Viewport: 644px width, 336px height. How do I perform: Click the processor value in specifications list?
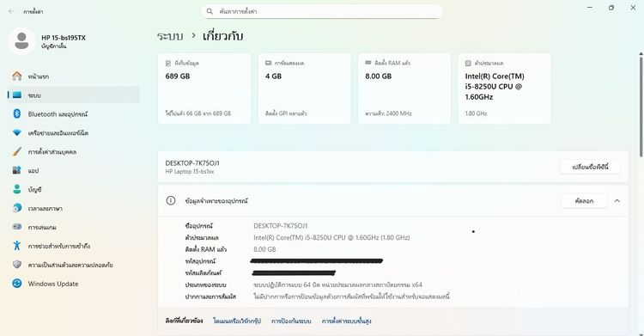pyautogui.click(x=331, y=237)
